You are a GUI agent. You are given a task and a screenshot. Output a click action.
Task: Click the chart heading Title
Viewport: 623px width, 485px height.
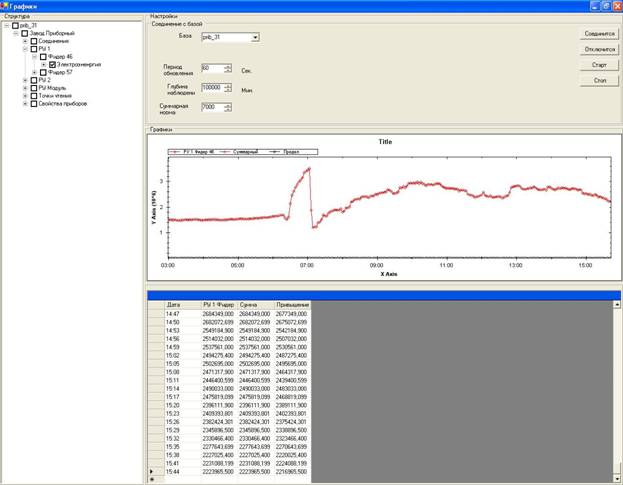point(385,142)
